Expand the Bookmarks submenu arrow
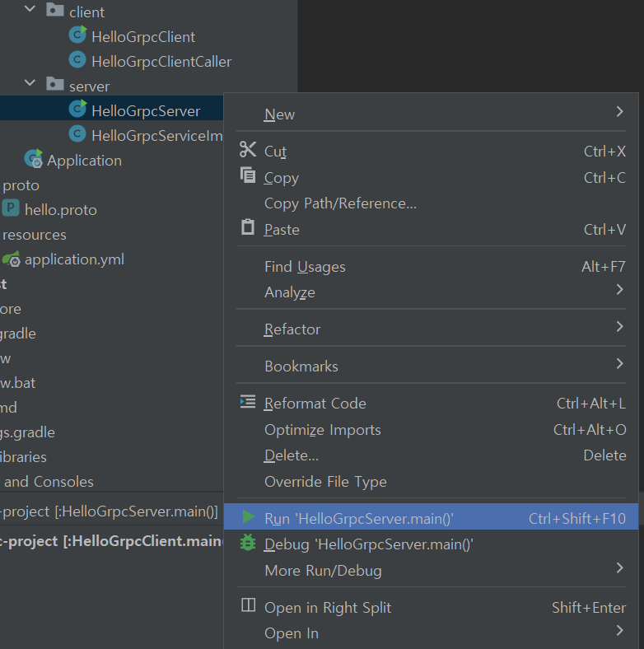 [x=619, y=363]
